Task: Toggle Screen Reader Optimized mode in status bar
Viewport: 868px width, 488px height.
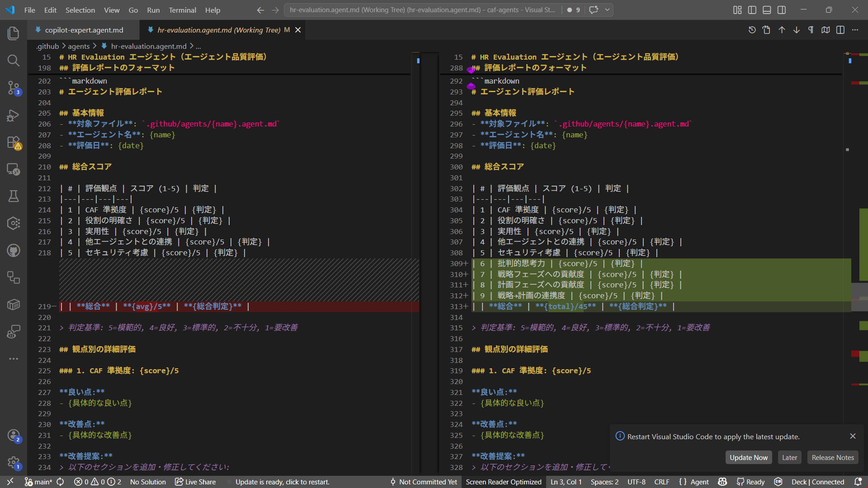Action: [x=504, y=482]
